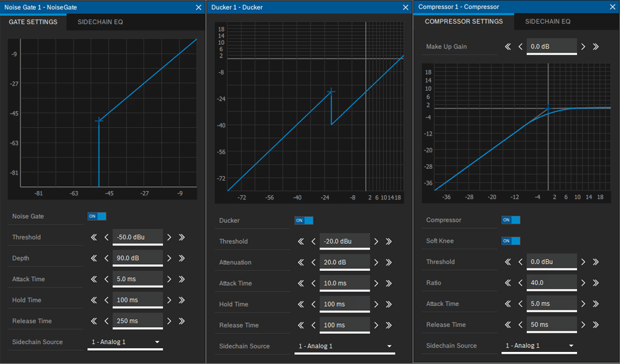Open the Compressor Sidechain EQ tab
This screenshot has height=364, width=620.
click(547, 22)
